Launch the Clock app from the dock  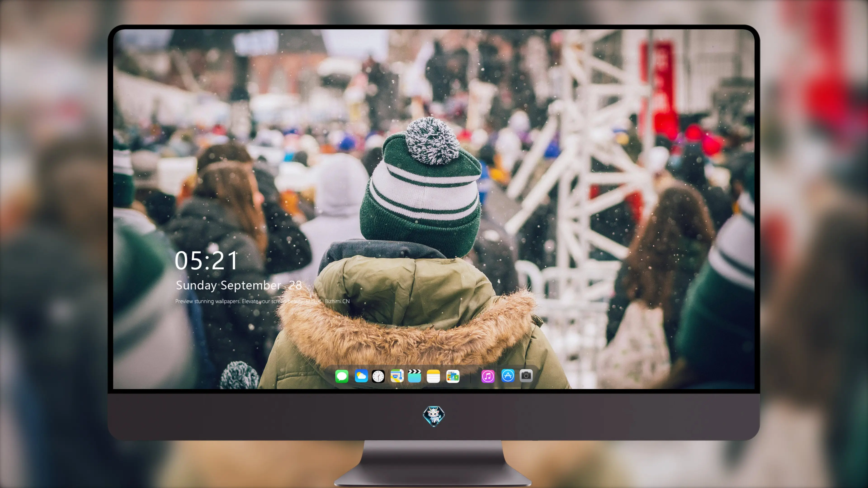click(x=378, y=376)
